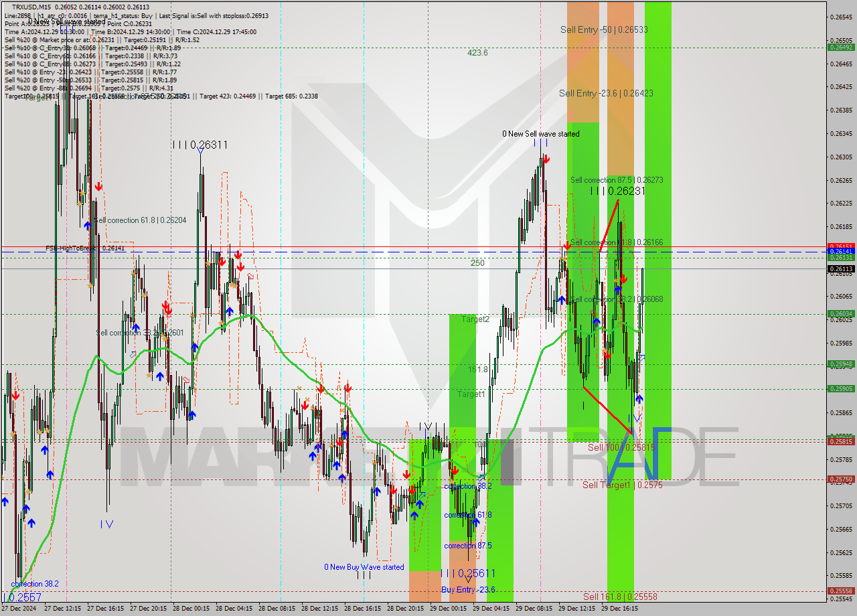Click the 'Time A:2024.12.29 10:30:00' info line

44,31
